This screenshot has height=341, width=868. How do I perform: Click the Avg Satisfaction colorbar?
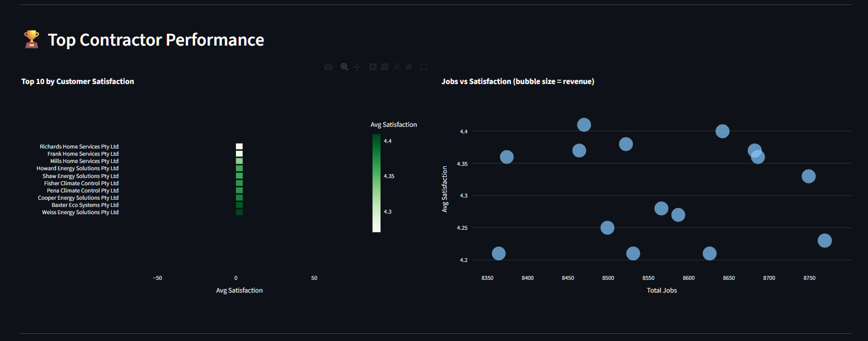(x=376, y=184)
